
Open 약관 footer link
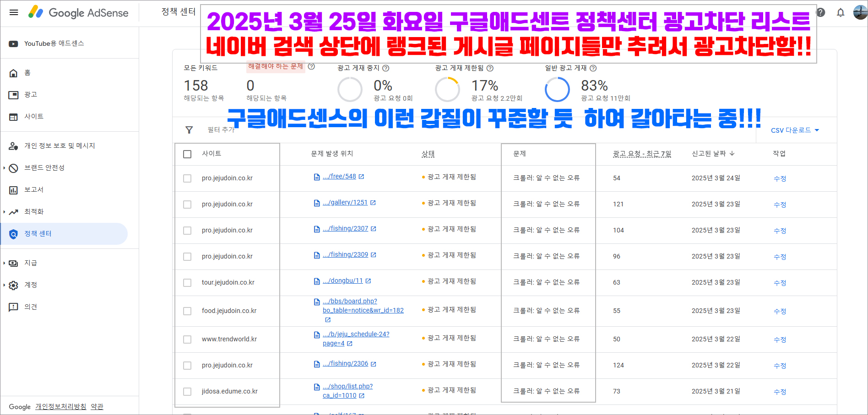pos(97,407)
